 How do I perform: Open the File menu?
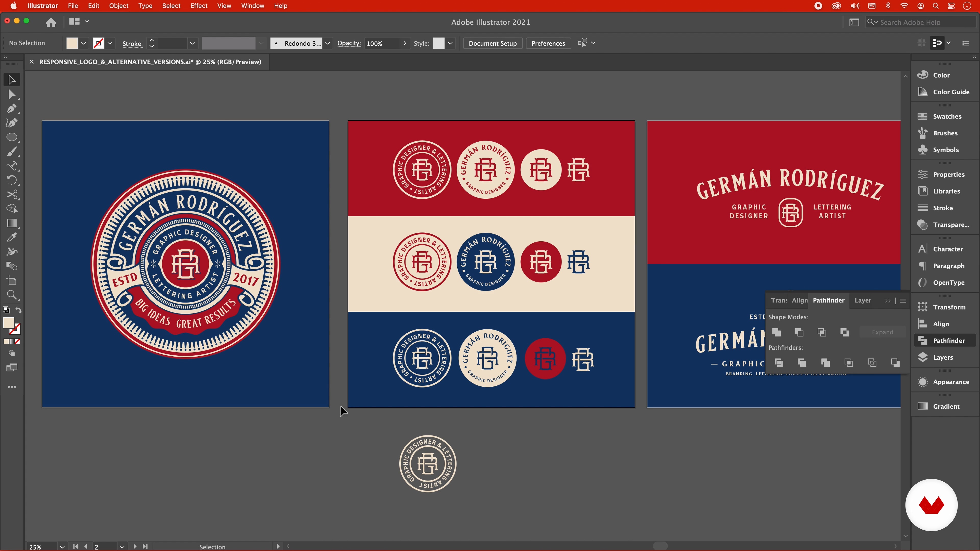click(73, 6)
